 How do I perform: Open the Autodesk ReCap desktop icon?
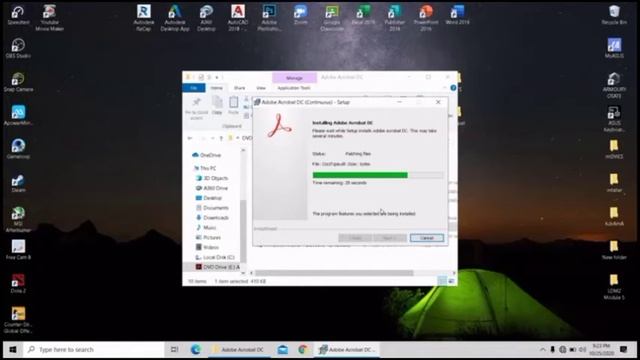coord(144,18)
